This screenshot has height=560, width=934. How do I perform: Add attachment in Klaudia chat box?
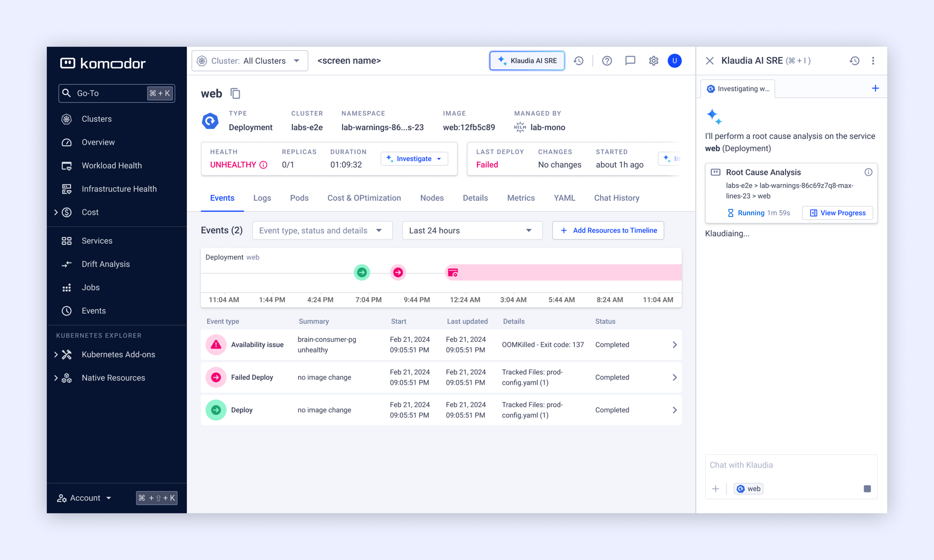click(716, 488)
